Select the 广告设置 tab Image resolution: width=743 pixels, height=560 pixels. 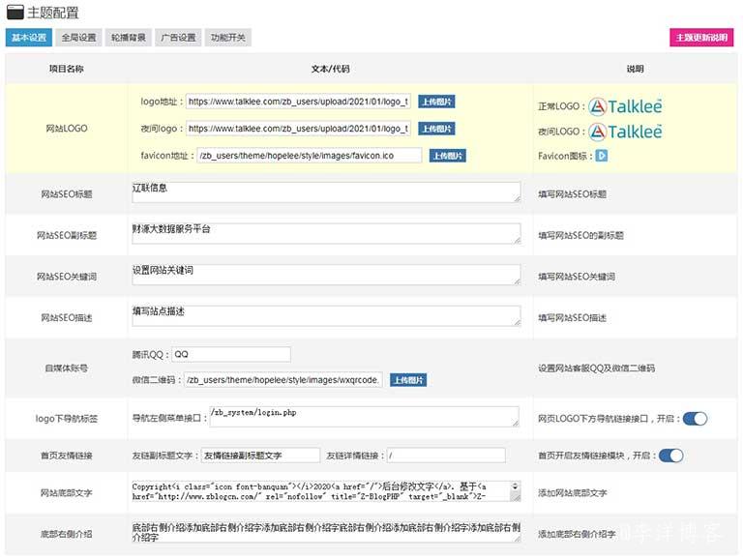[176, 39]
